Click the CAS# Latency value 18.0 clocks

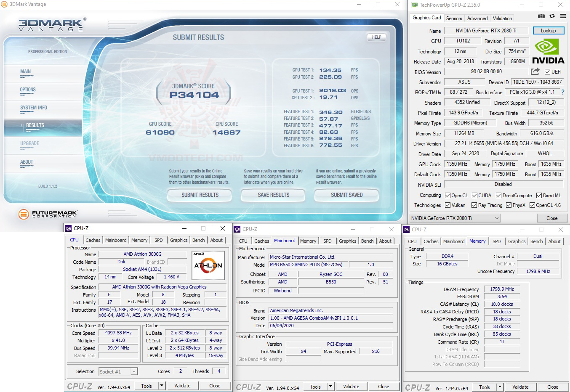coord(502,304)
